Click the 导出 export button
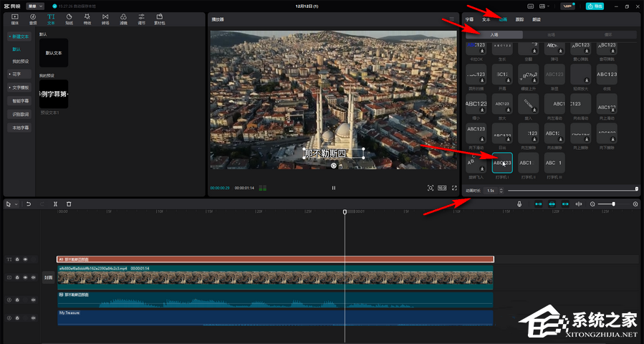 point(595,6)
